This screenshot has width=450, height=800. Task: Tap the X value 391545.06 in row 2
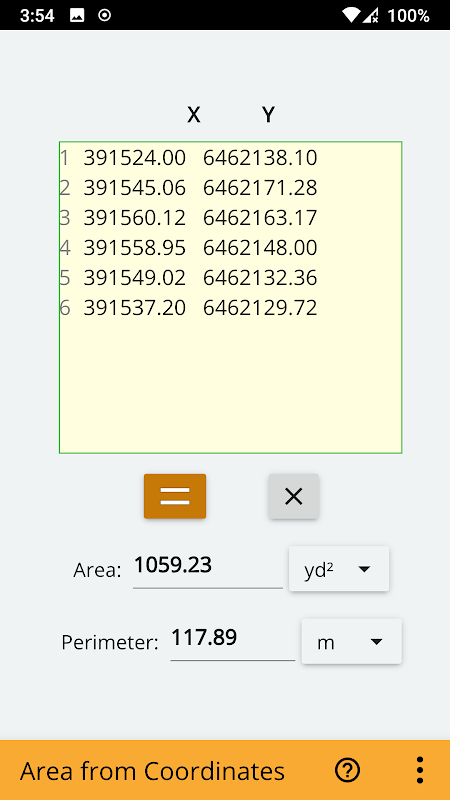(x=135, y=188)
